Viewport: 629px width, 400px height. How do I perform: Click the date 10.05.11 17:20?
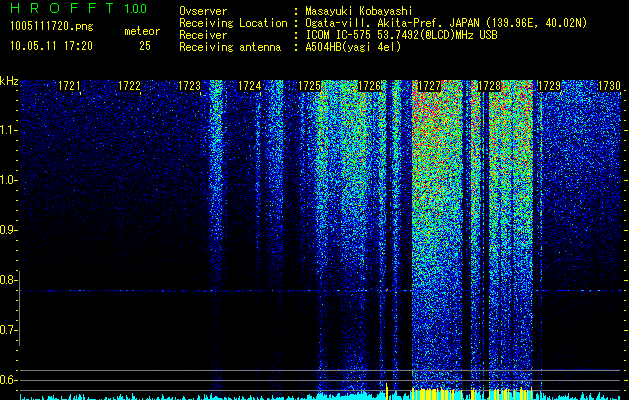click(51, 46)
